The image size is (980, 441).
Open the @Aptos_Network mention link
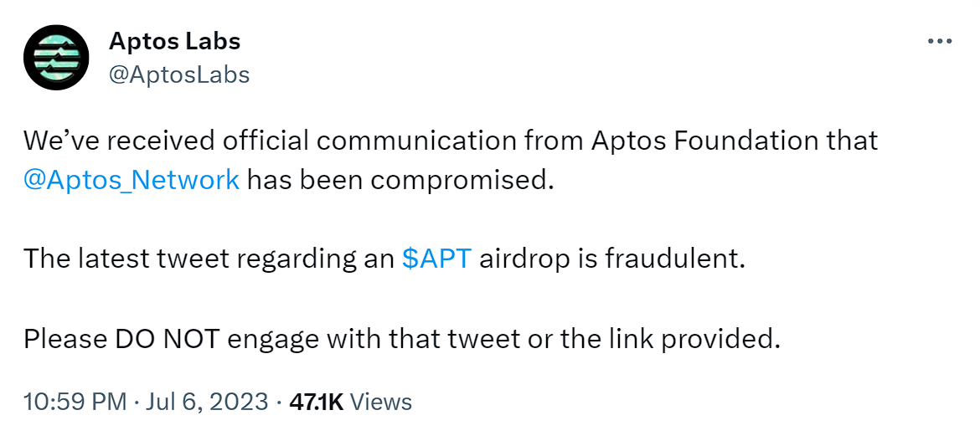(132, 179)
